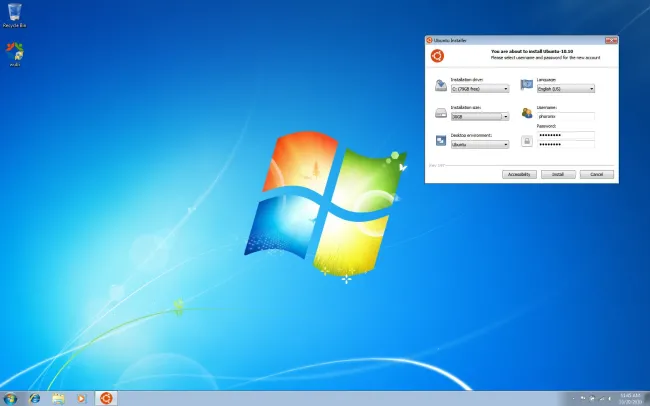Viewport: 650px width, 406px height.
Task: Click the installation drive icon
Action: coord(441,85)
